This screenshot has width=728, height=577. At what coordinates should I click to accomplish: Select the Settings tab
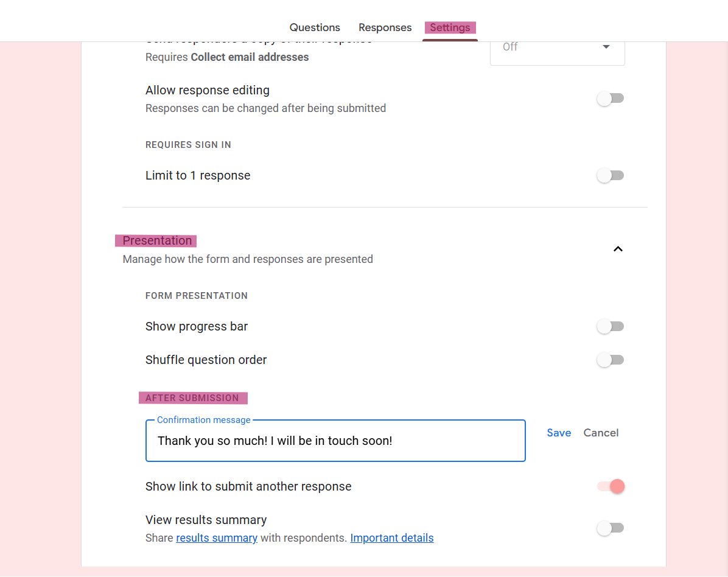coord(450,27)
